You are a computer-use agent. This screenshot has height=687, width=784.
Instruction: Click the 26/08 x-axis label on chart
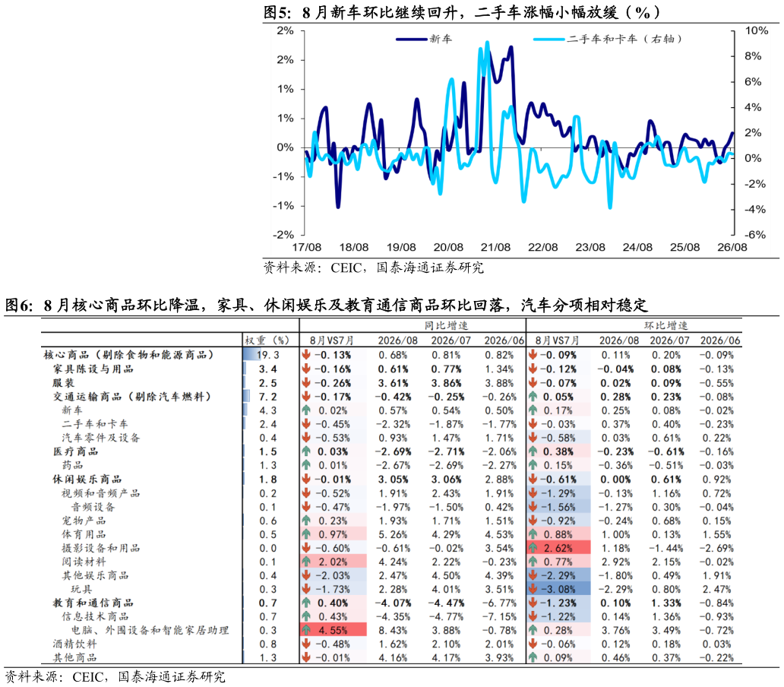(732, 247)
